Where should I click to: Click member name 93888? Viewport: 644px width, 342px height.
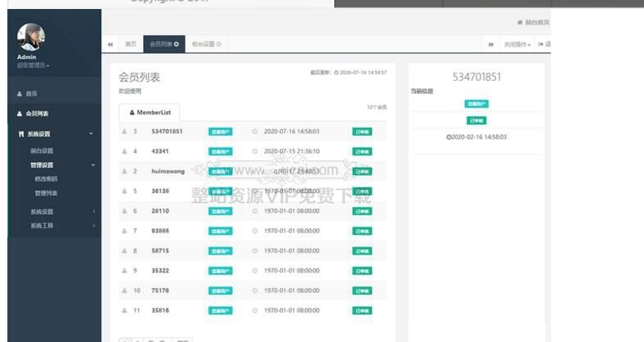coord(160,231)
